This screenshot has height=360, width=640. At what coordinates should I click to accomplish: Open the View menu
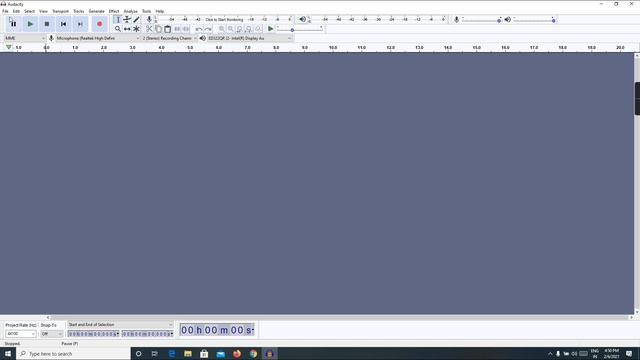(x=43, y=11)
